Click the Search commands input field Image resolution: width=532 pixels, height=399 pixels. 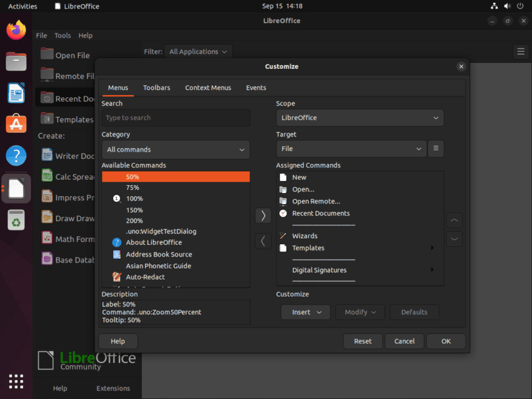click(175, 118)
